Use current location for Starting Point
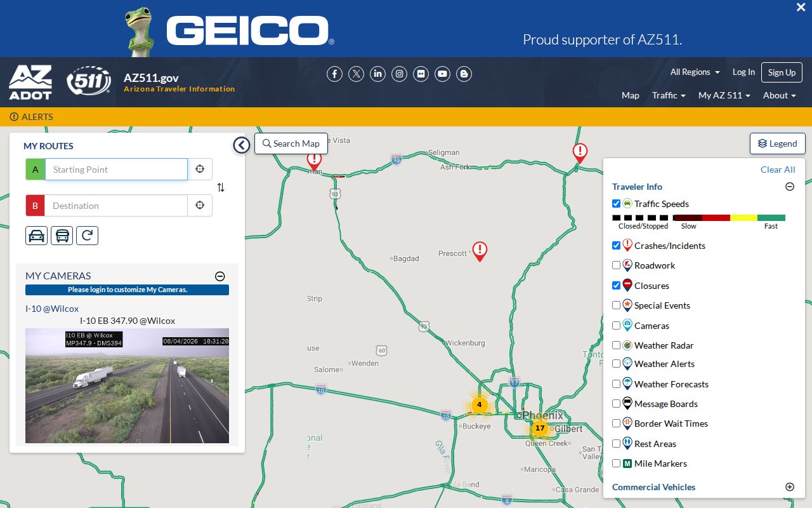Screen dimensions: 812x508 200,170
